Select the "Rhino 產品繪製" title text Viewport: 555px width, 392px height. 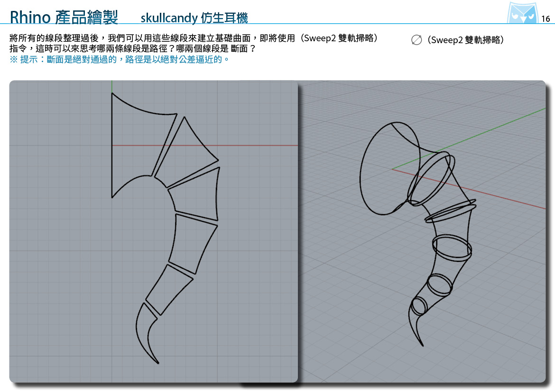[x=64, y=17]
